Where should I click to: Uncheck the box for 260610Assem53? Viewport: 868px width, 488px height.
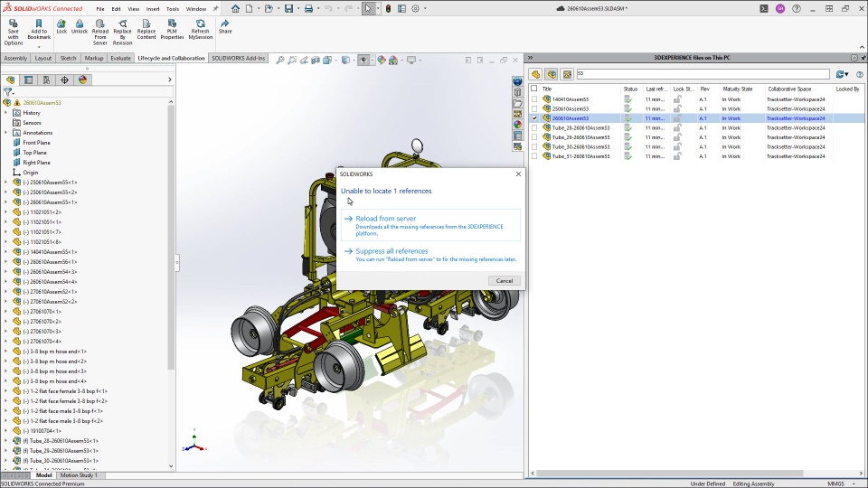point(534,118)
